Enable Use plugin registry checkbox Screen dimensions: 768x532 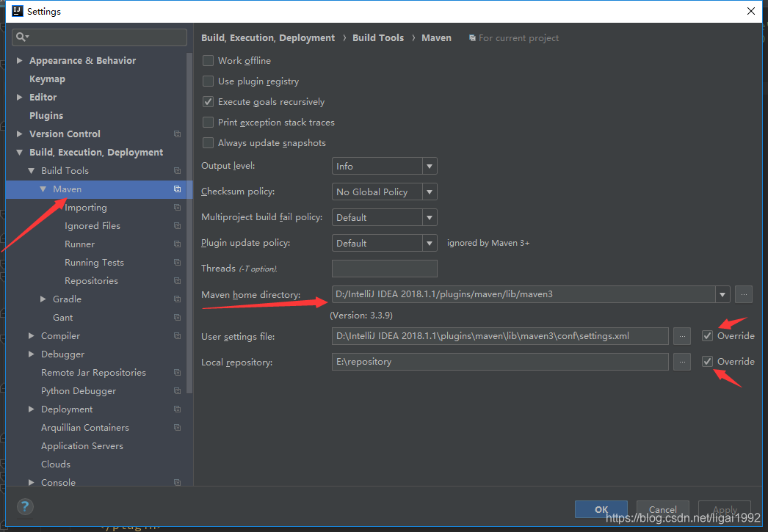[x=209, y=81]
